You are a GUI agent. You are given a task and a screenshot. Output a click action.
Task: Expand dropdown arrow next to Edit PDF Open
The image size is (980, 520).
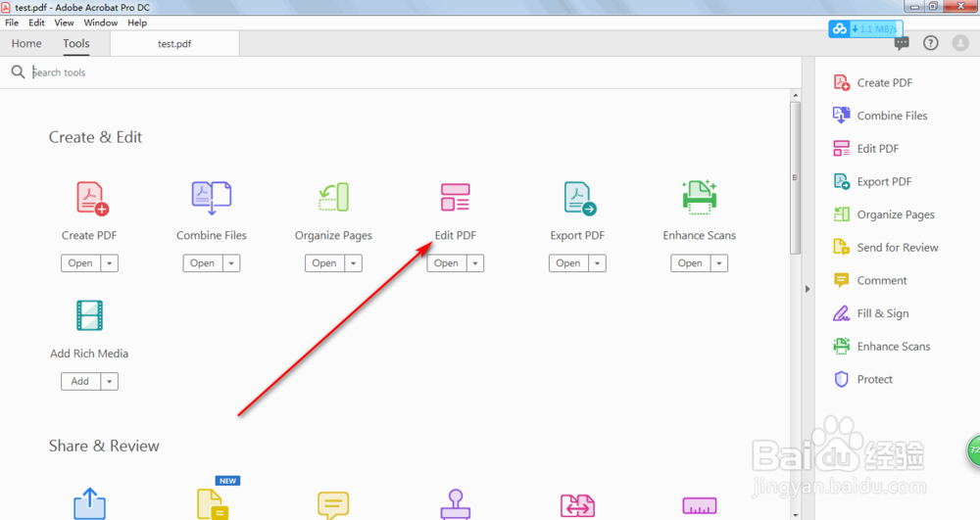(475, 263)
